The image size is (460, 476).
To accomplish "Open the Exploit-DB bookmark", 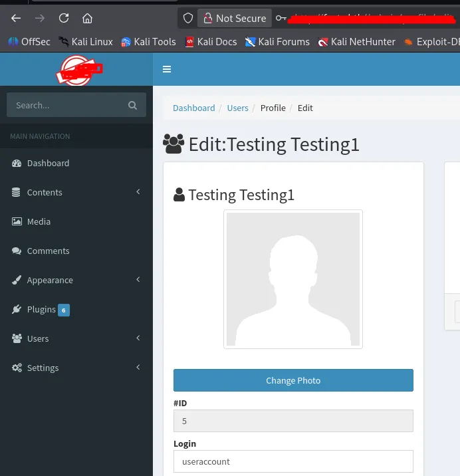I will coord(432,42).
